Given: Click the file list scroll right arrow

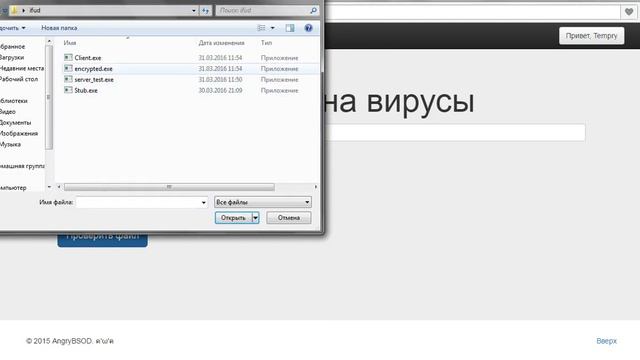Looking at the screenshot, I should pos(316,187).
